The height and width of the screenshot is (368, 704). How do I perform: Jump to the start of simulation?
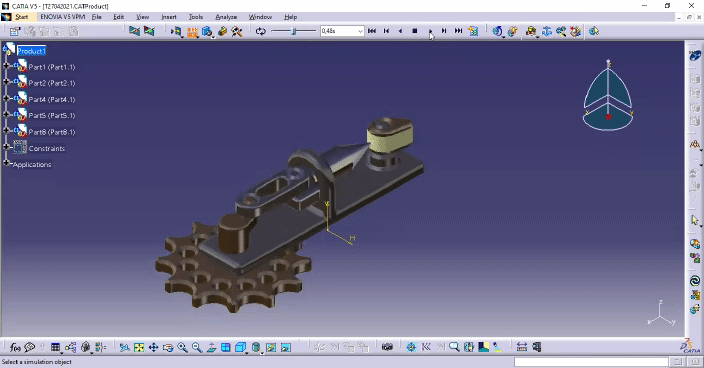[x=372, y=31]
